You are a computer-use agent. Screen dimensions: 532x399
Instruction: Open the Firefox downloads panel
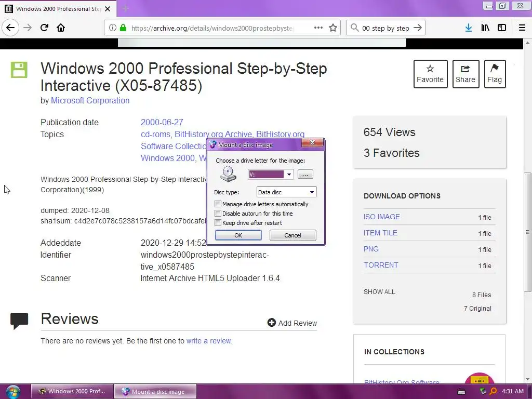[469, 28]
